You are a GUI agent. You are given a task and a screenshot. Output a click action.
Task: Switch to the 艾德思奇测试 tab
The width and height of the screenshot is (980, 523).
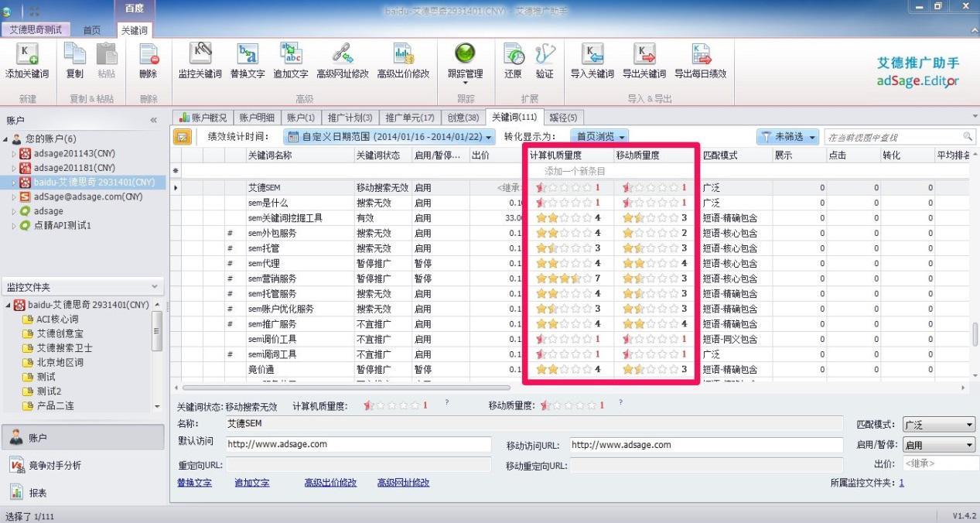[x=36, y=29]
